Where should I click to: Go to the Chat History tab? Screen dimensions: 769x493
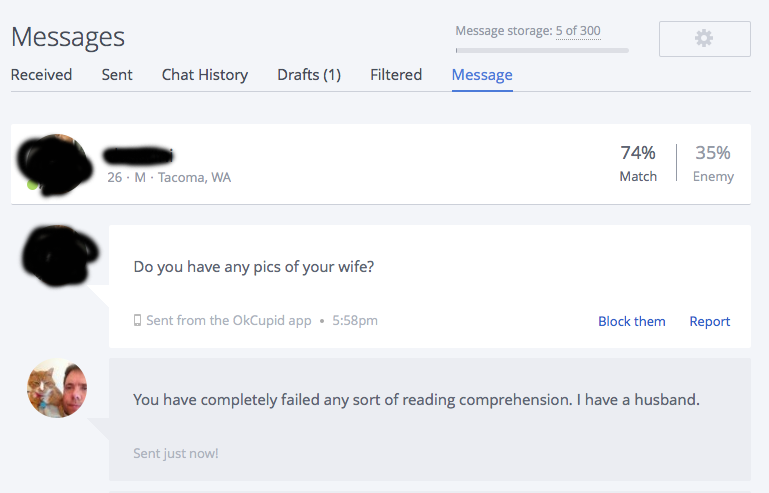click(x=205, y=75)
